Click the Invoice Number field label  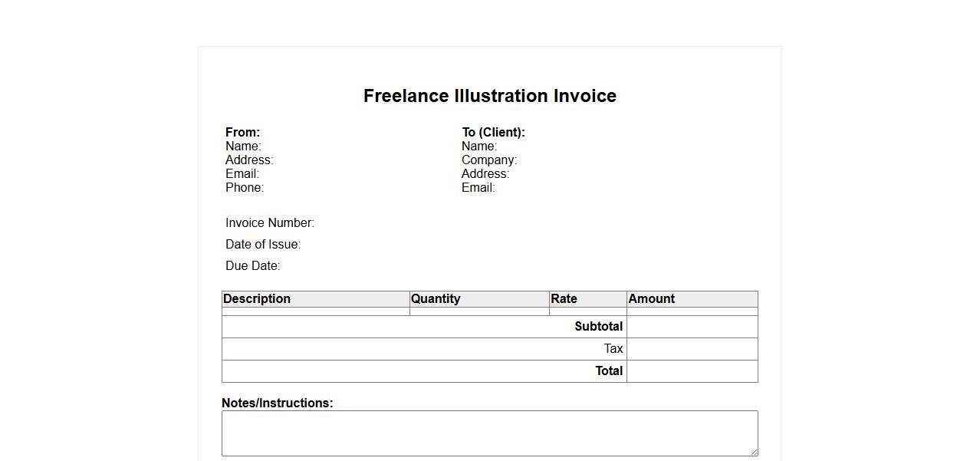(x=270, y=223)
